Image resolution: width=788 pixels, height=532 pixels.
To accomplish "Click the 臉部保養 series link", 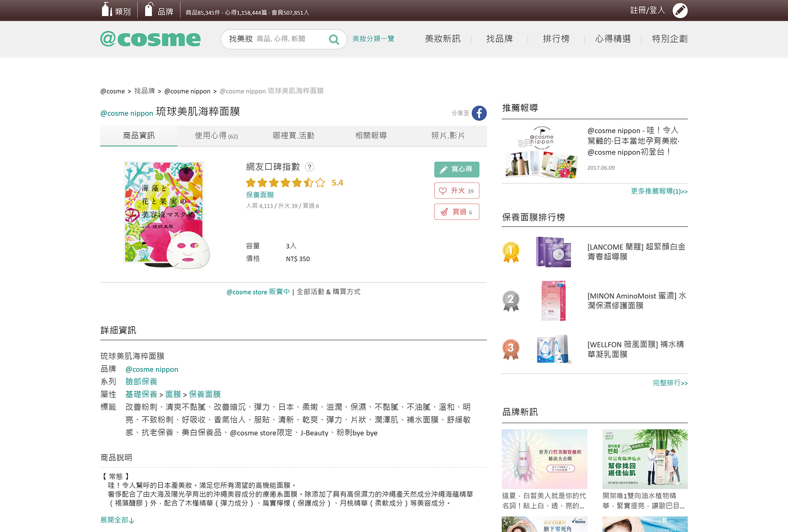I will click(141, 381).
